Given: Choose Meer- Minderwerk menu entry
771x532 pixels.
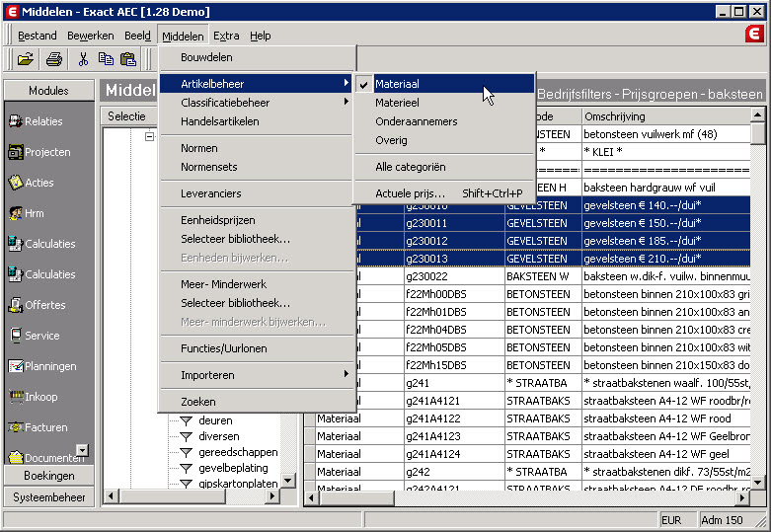Looking at the screenshot, I should point(257,284).
